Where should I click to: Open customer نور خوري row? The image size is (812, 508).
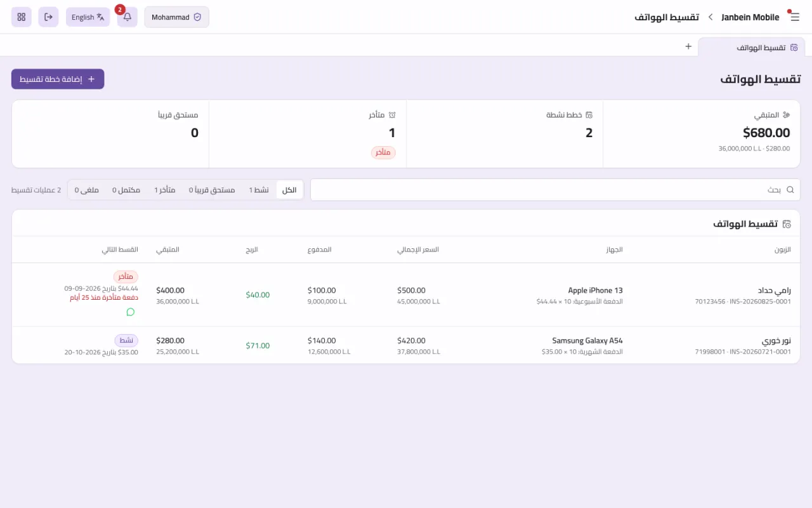(406, 345)
